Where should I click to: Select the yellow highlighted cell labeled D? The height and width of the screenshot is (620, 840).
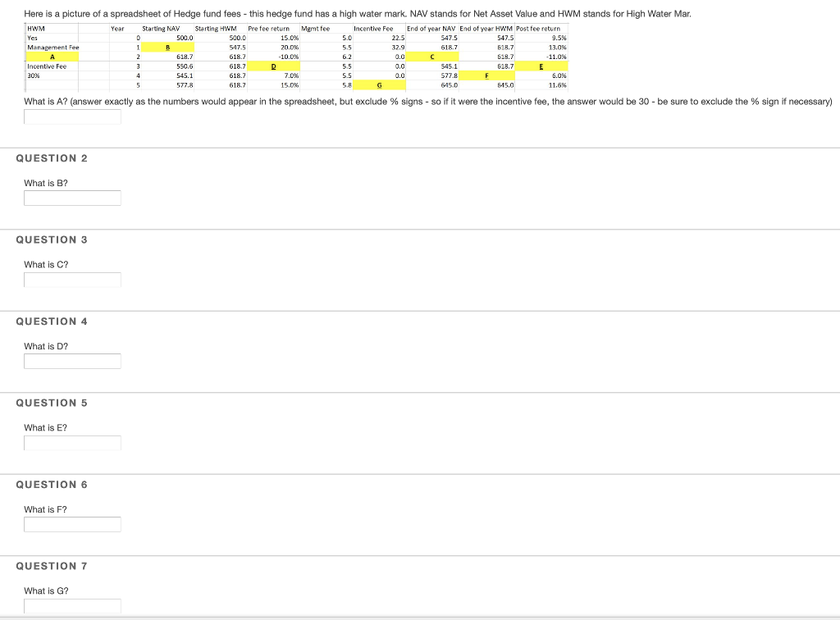[272, 66]
